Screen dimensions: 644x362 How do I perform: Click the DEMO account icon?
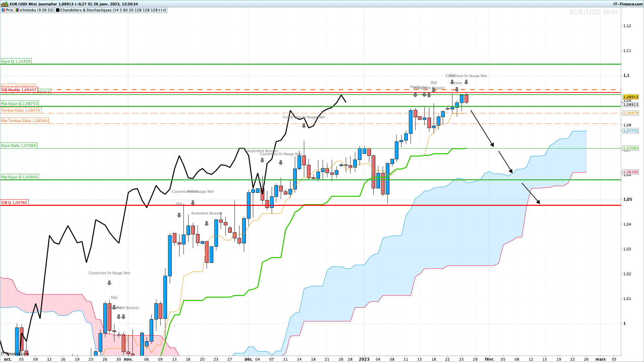coord(4,4)
